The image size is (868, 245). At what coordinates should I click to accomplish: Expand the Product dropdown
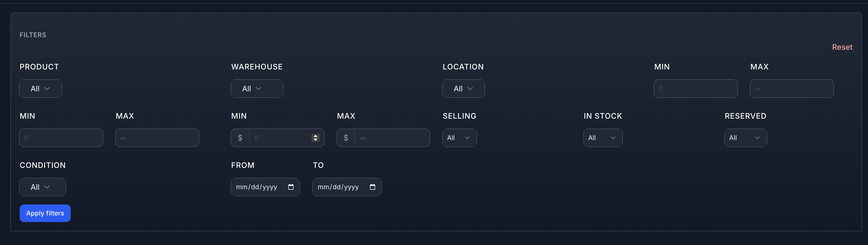pos(40,89)
